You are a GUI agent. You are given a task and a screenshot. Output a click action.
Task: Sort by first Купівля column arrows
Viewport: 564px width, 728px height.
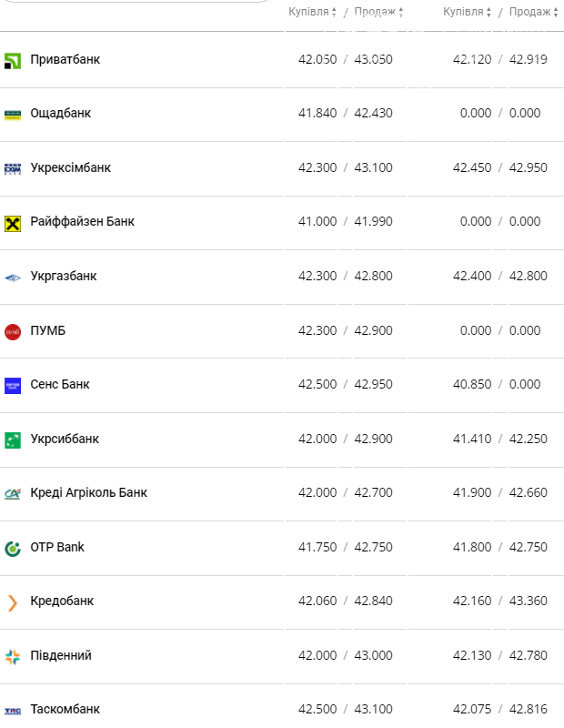click(334, 13)
